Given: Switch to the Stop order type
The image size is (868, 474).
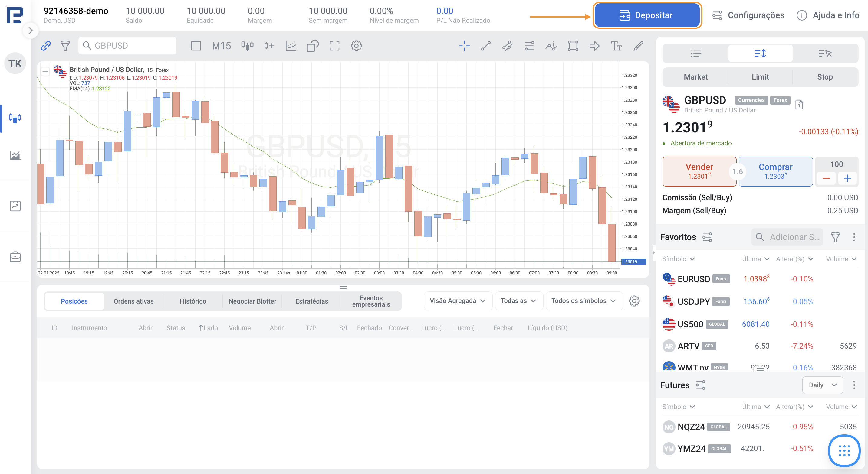Looking at the screenshot, I should click(824, 77).
